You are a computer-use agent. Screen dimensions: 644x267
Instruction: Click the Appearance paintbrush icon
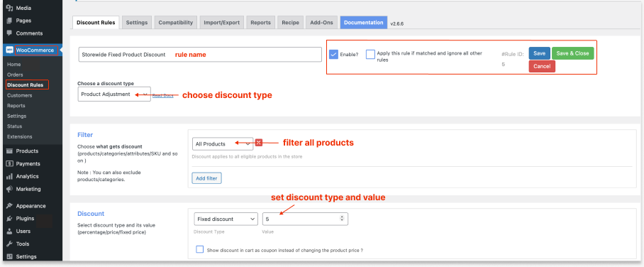point(9,206)
